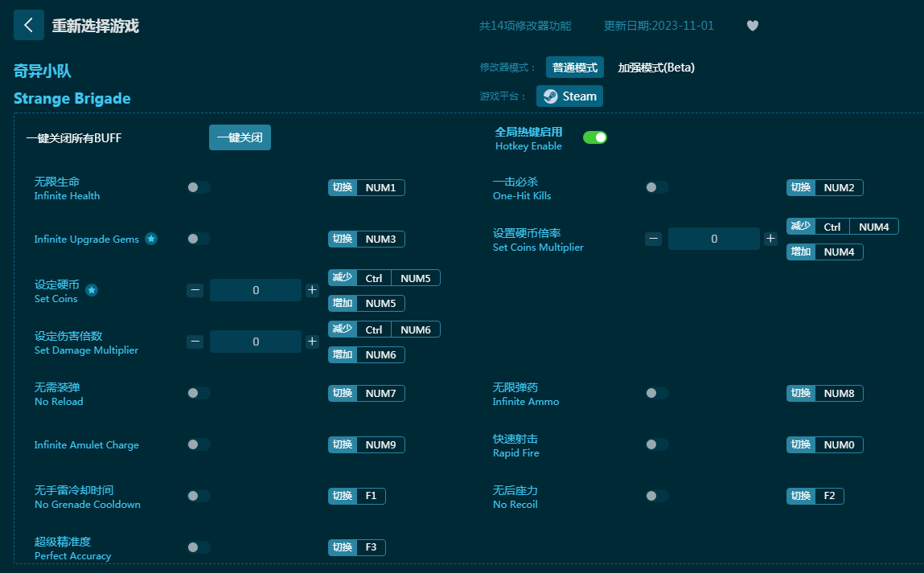Click F3 hotkey for Perfect Accuracy

coord(357,547)
